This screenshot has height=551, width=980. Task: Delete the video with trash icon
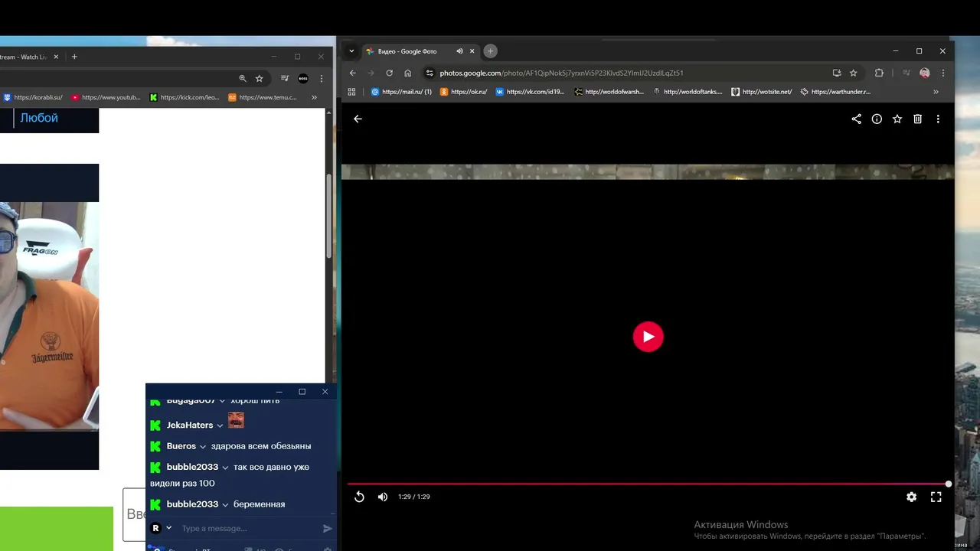coord(917,119)
